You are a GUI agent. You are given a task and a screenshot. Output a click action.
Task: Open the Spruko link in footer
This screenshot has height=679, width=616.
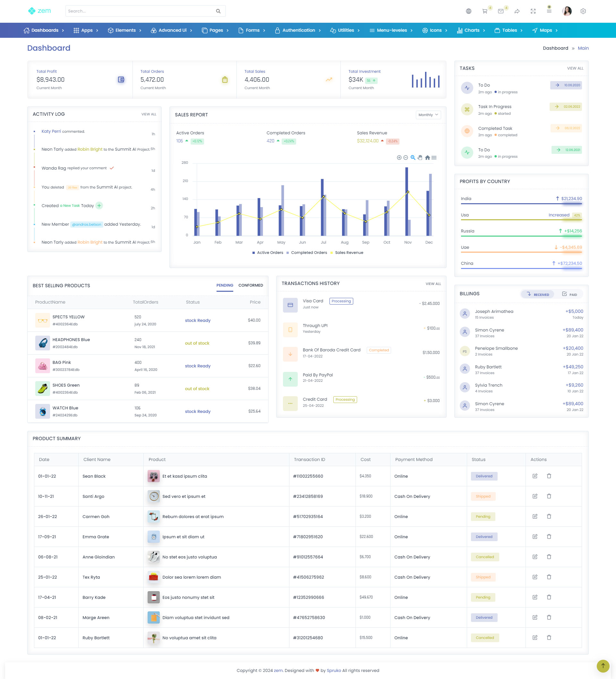(334, 670)
